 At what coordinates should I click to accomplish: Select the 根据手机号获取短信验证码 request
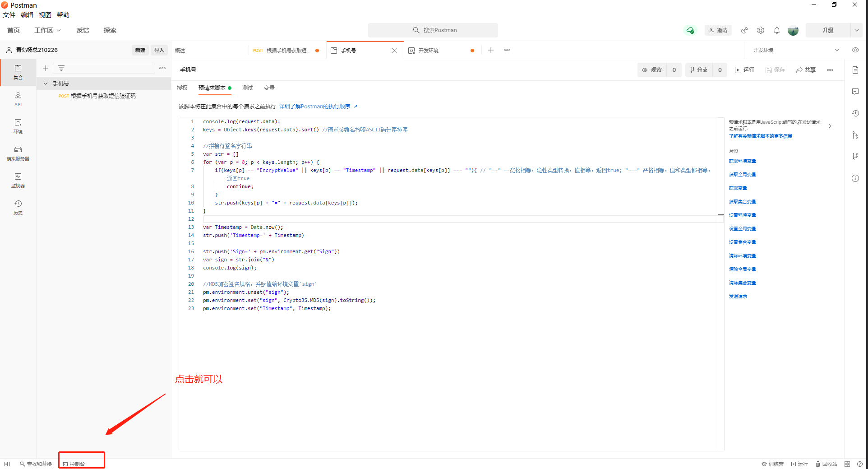[103, 96]
